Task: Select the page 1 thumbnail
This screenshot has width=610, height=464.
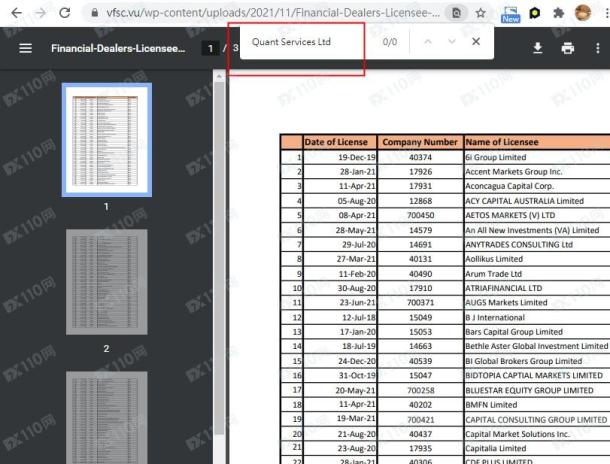Action: click(x=107, y=140)
